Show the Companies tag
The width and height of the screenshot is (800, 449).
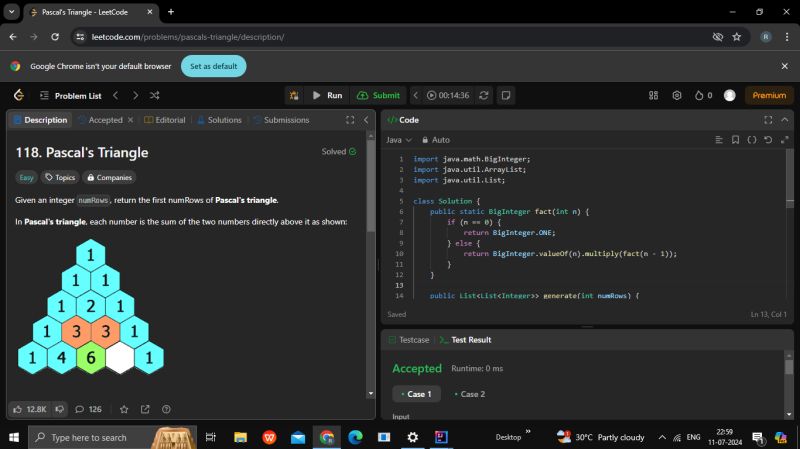(109, 178)
